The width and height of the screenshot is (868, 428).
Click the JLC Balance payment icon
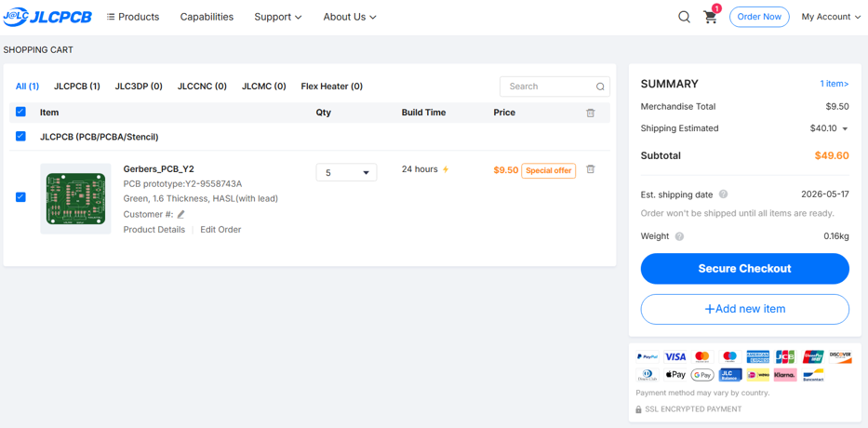pyautogui.click(x=729, y=375)
